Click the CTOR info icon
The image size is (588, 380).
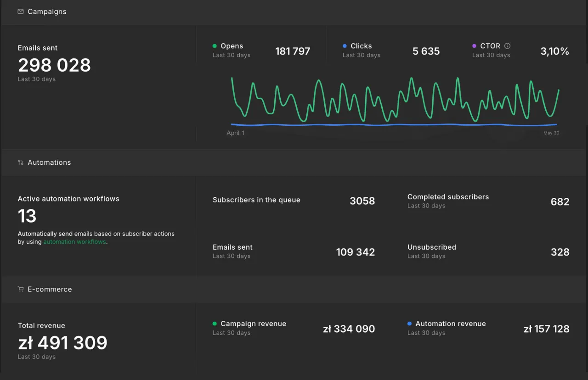click(x=508, y=46)
